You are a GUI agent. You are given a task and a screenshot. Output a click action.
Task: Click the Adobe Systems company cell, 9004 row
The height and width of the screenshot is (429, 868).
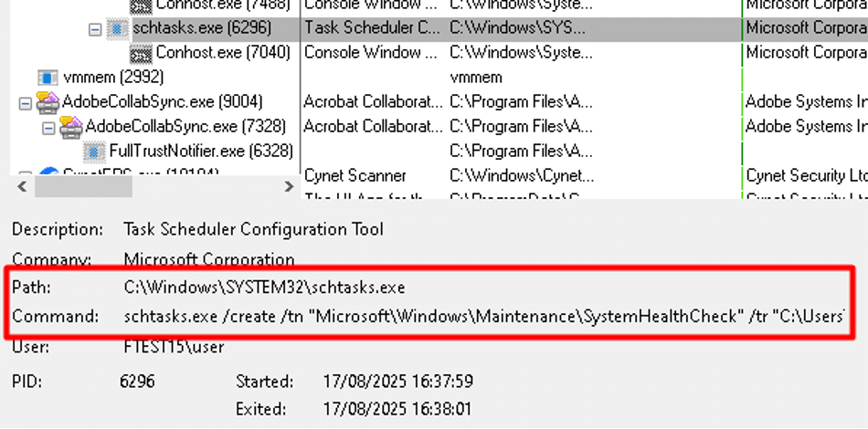coord(805,101)
